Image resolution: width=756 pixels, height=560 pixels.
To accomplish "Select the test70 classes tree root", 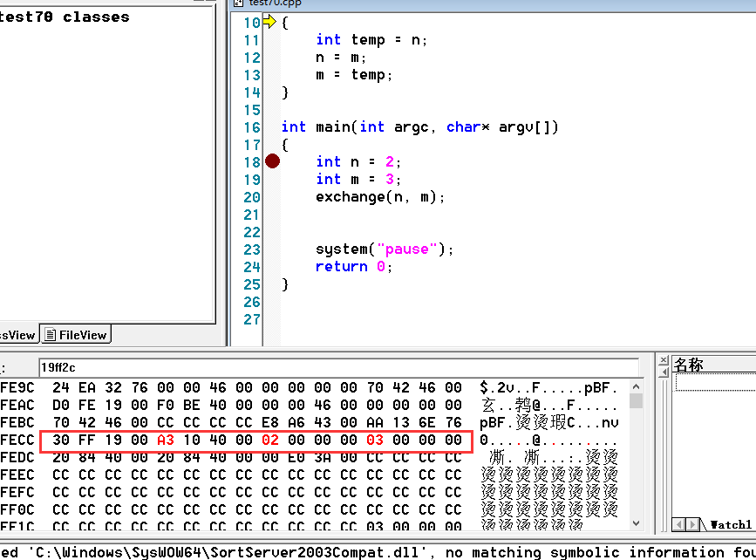I will [x=65, y=16].
